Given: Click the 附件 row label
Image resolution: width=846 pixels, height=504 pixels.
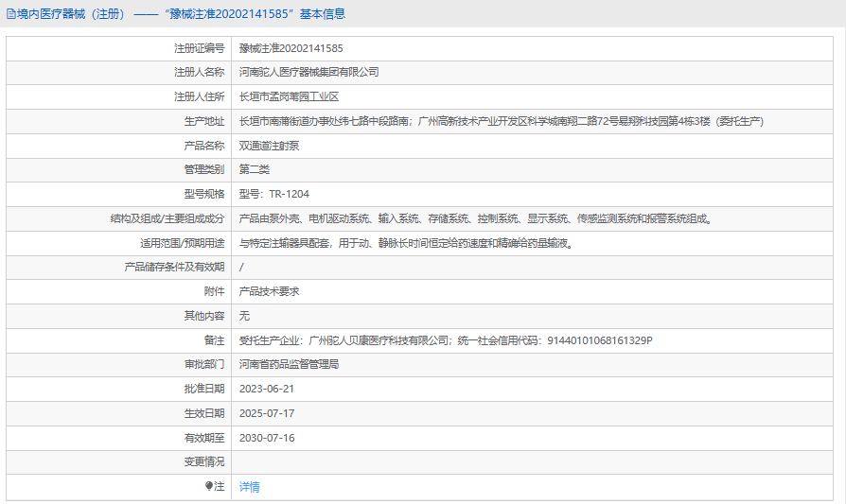Looking at the screenshot, I should click(x=214, y=291).
